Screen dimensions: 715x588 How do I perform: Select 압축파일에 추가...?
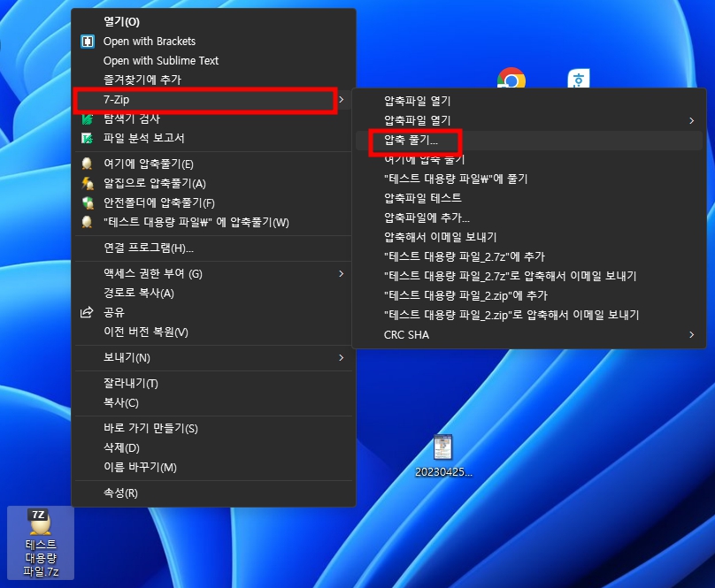[529, 218]
